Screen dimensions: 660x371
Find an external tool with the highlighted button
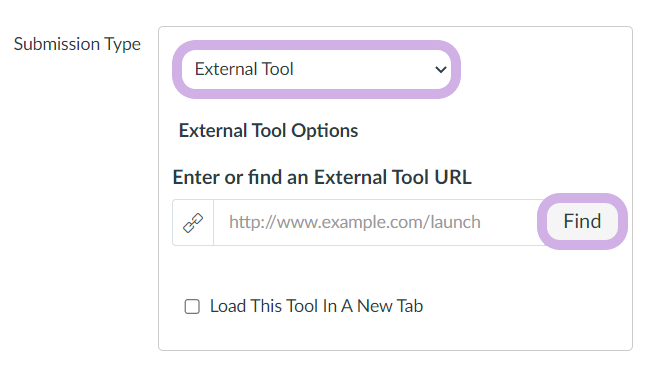click(582, 222)
